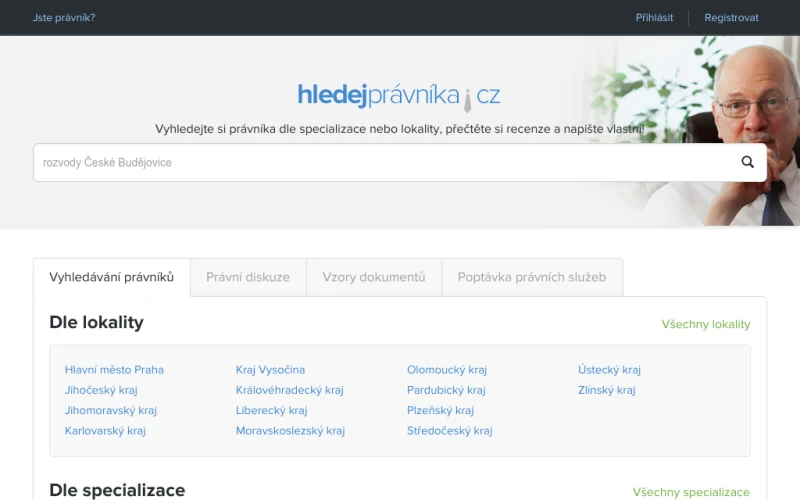Click the 'Dle specializace' heading
800x500 pixels.
117,490
